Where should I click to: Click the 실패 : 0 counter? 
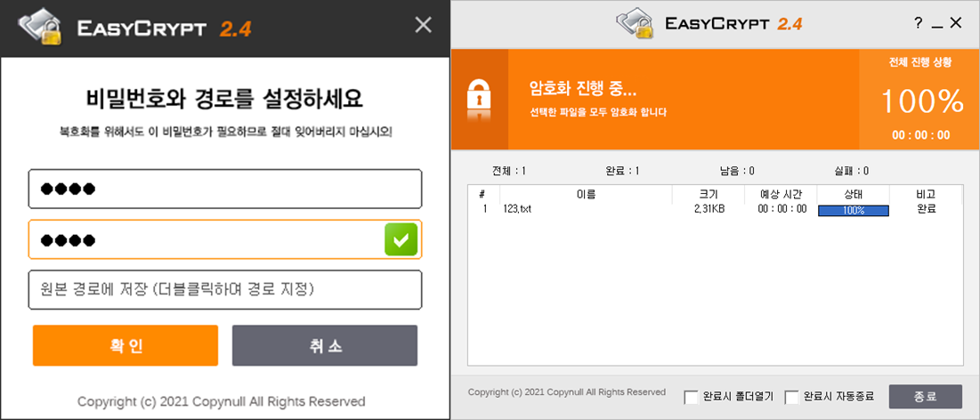click(851, 171)
